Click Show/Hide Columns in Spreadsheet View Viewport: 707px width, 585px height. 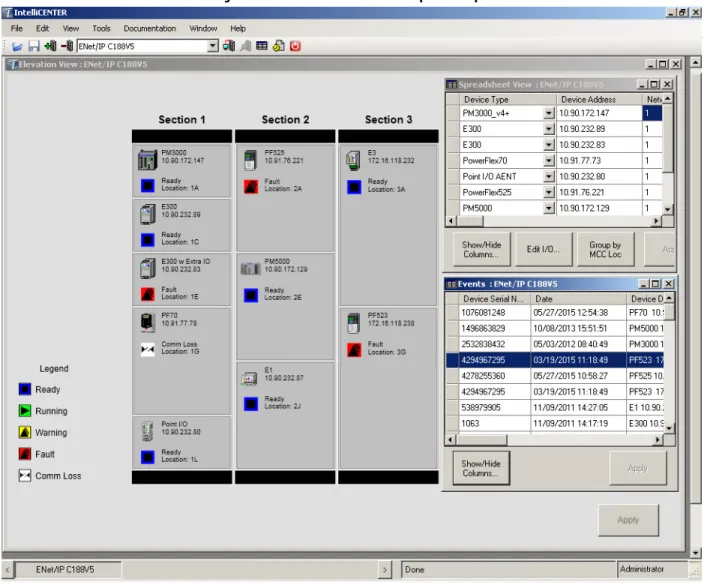pyautogui.click(x=481, y=249)
